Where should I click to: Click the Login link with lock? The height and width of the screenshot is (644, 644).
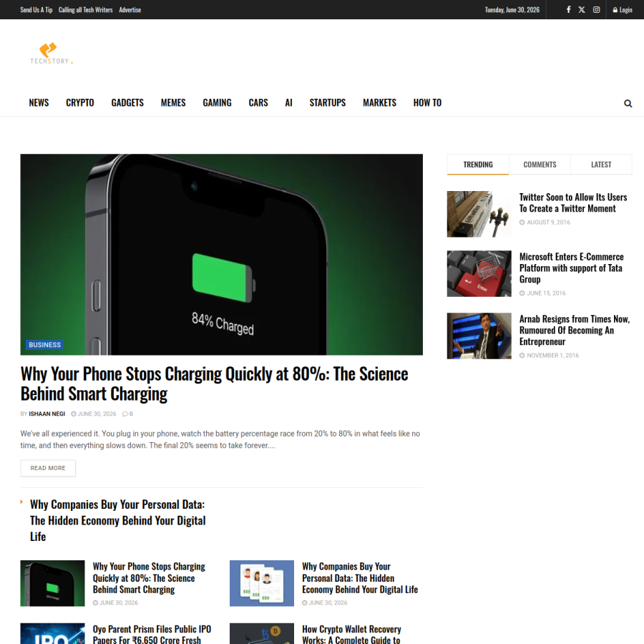click(x=623, y=10)
